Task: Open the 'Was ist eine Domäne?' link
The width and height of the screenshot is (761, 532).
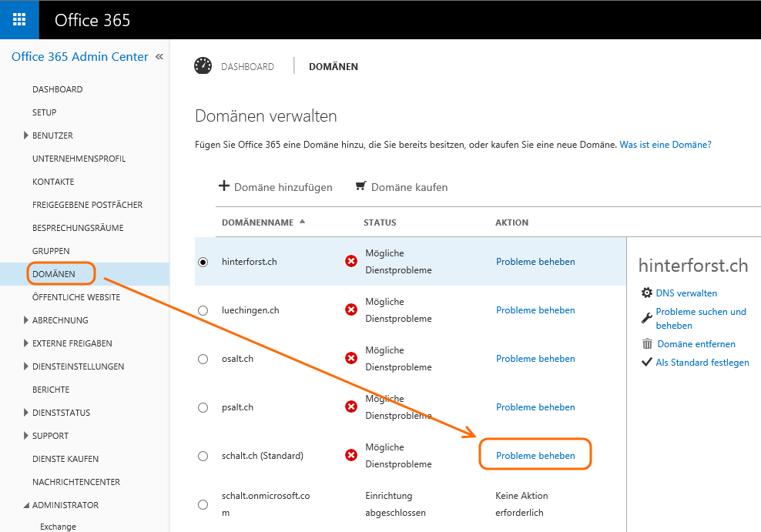Action: (665, 145)
